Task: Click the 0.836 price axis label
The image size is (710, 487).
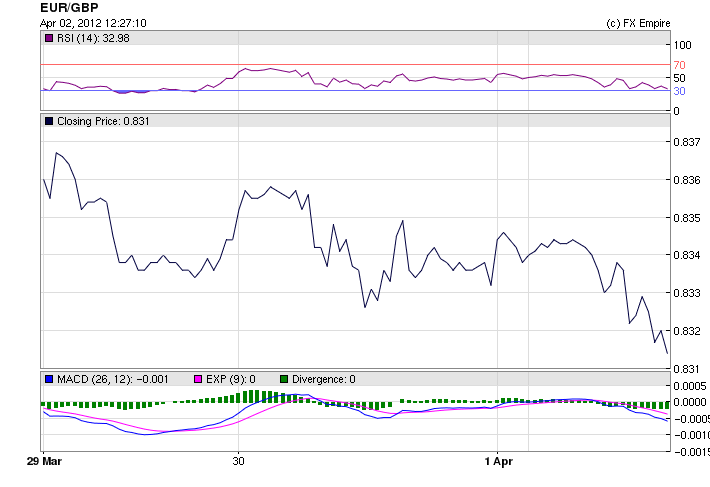Action: (687, 180)
